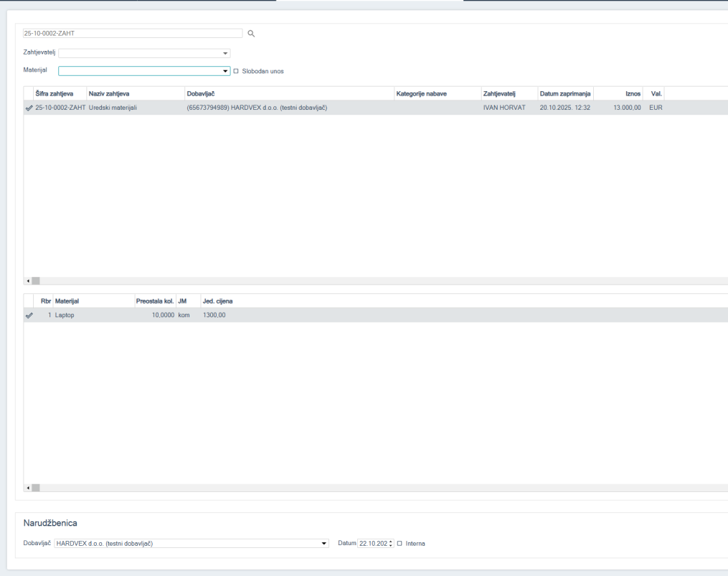
Task: Click Jed. cijena column header
Action: pos(217,301)
